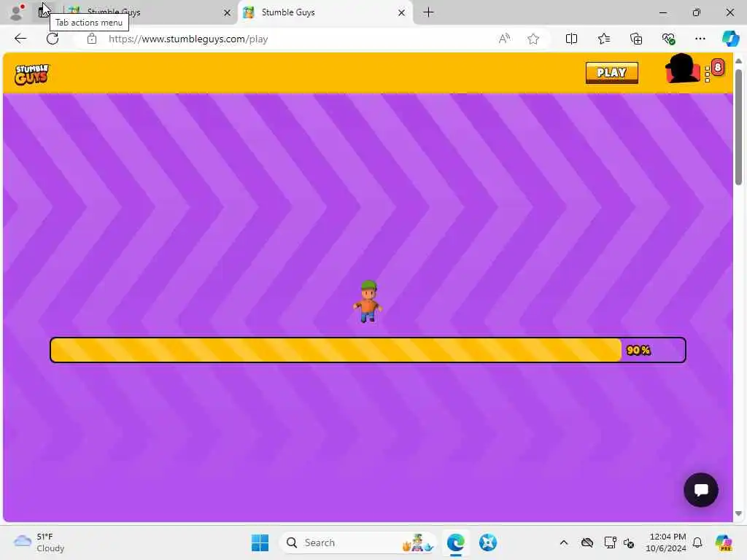Go back to previous page
The height and width of the screenshot is (560, 747).
[20, 39]
